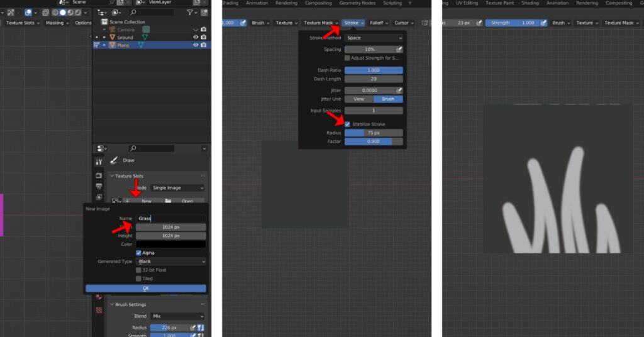Click the Color swatch in New Image

click(x=171, y=244)
